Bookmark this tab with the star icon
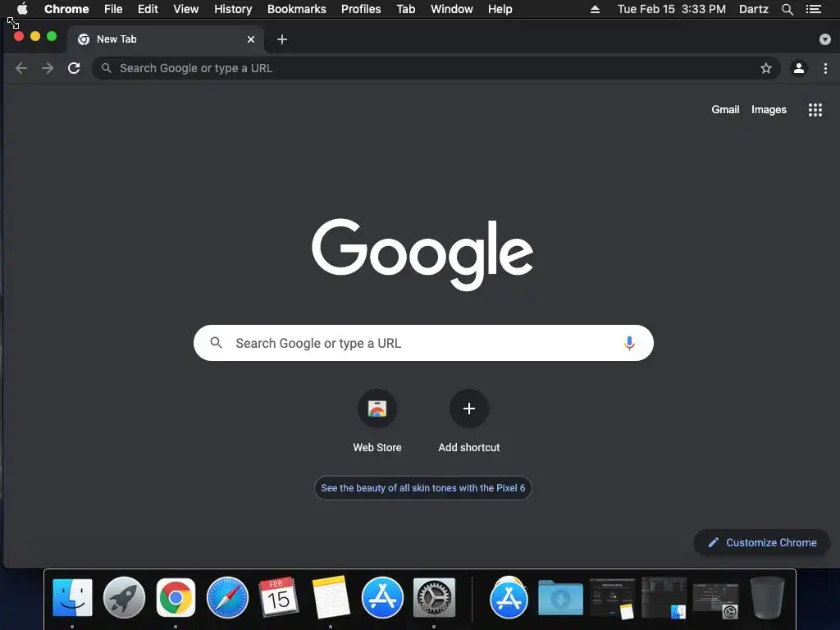The image size is (840, 630). coord(766,68)
